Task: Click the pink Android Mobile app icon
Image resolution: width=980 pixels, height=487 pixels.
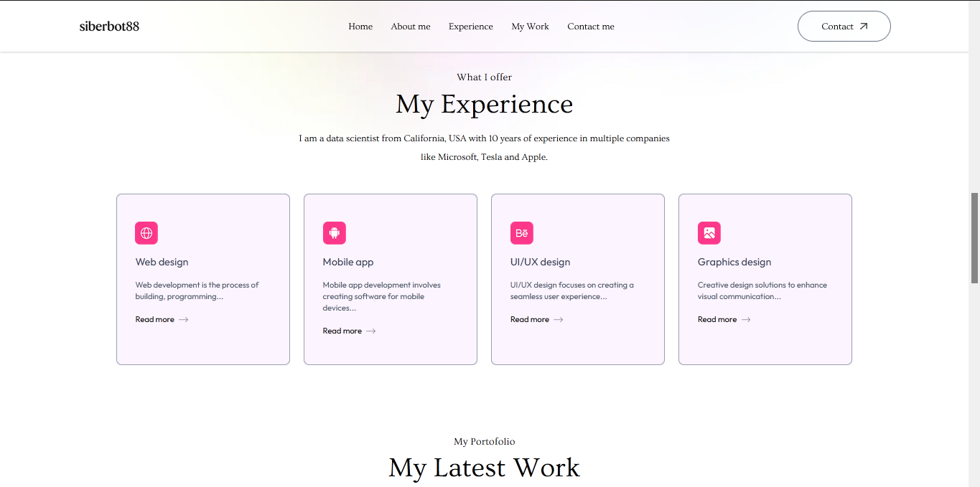Action: [x=334, y=233]
